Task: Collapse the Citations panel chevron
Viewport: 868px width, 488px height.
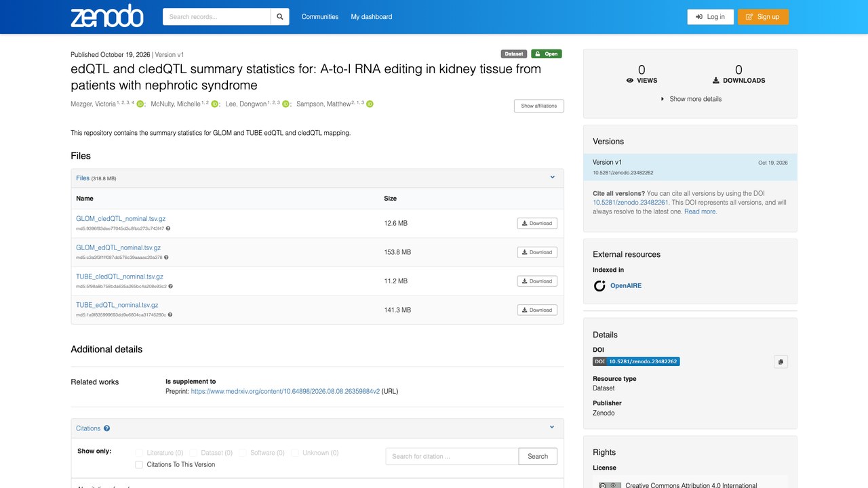Action: point(552,428)
